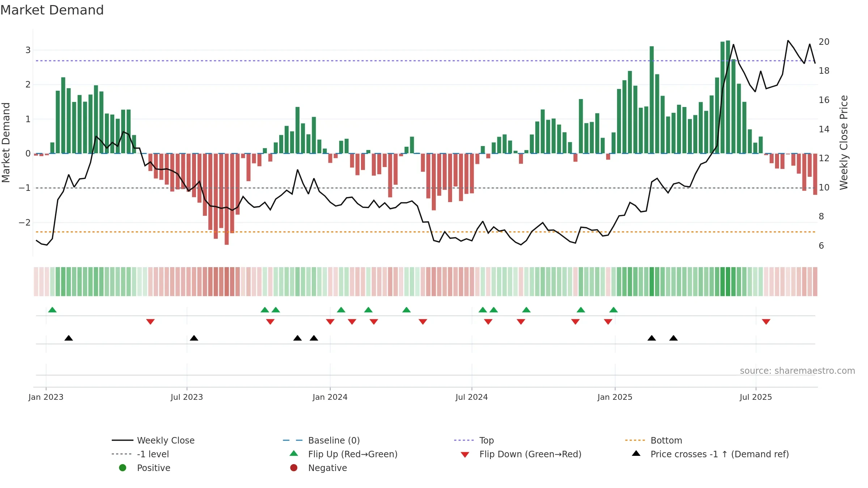The image size is (868, 488).
Task: Click the 3 tick on demand axis
Action: click(28, 50)
